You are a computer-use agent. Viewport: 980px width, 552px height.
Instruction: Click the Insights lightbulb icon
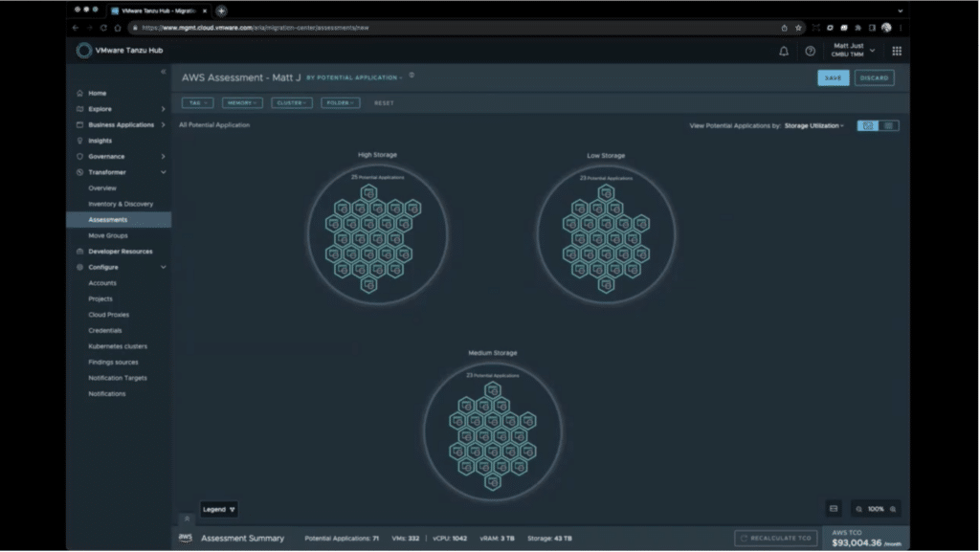point(79,141)
